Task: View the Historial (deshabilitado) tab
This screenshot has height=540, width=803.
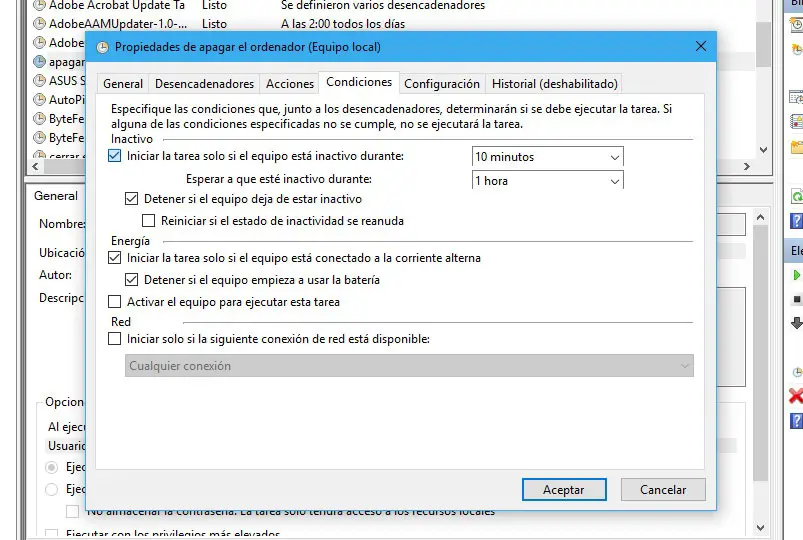Action: tap(555, 84)
